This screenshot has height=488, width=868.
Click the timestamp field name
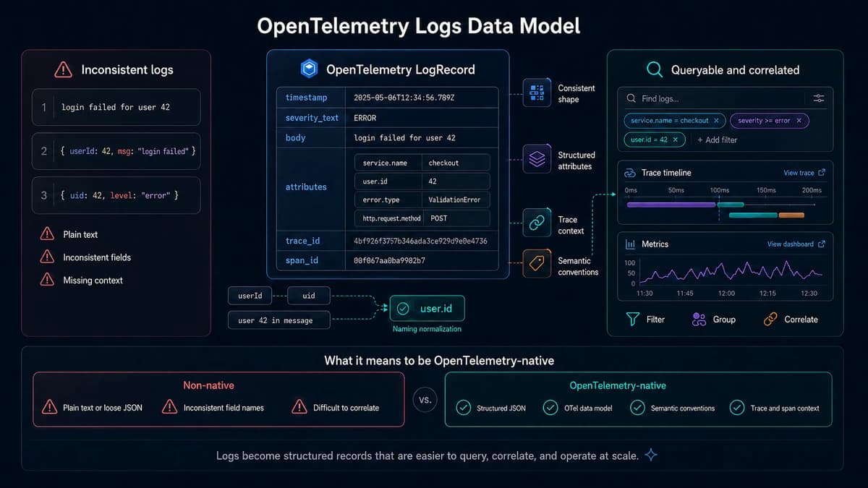[x=306, y=98]
